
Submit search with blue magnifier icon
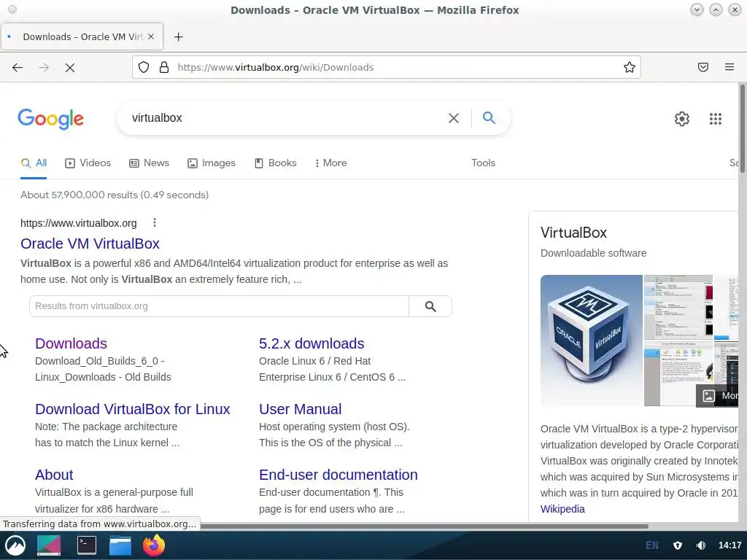click(489, 117)
